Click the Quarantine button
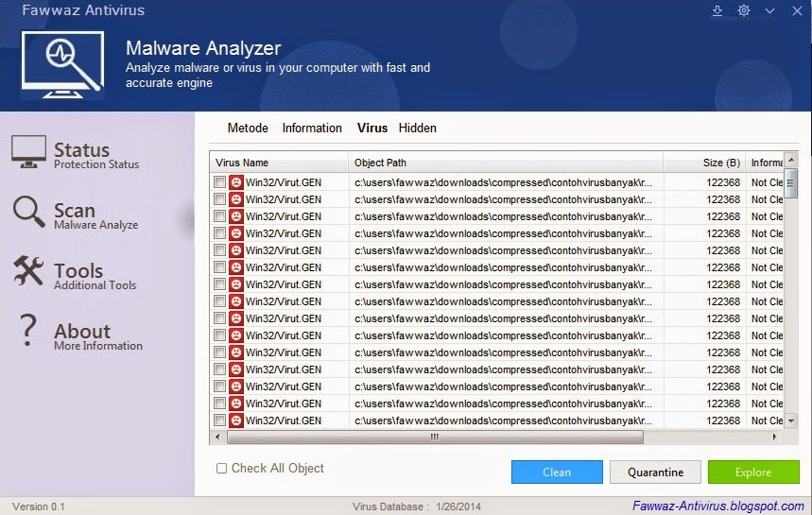The height and width of the screenshot is (515, 812). click(x=655, y=472)
